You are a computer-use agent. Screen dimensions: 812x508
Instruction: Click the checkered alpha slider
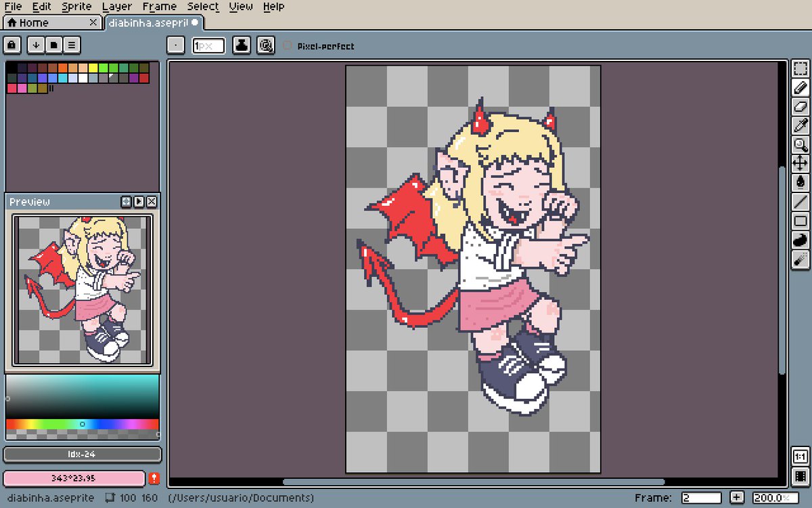(x=83, y=434)
